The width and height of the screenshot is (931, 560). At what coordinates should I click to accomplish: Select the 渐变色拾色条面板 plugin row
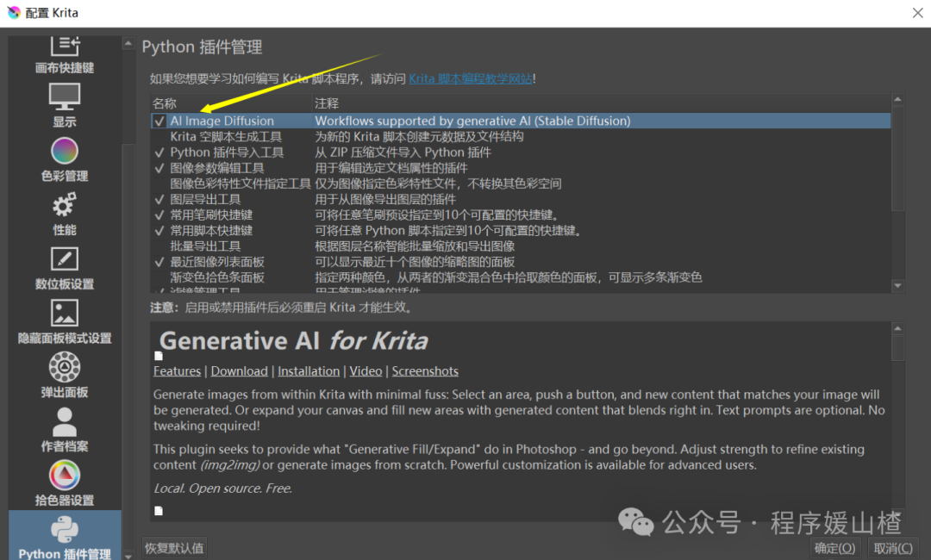click(x=521, y=277)
